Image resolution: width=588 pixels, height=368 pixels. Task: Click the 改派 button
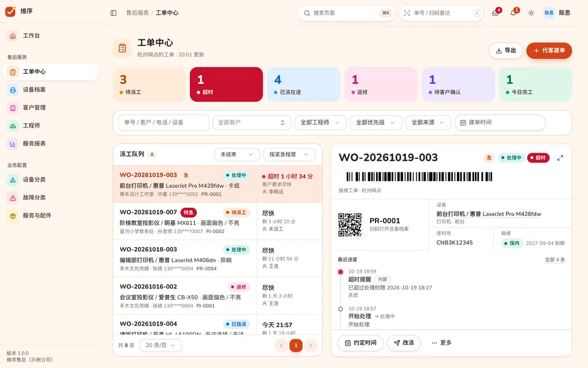point(404,343)
